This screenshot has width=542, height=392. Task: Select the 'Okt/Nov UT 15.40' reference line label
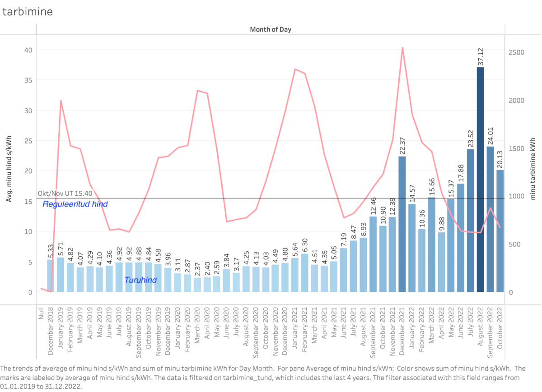pyautogui.click(x=65, y=193)
